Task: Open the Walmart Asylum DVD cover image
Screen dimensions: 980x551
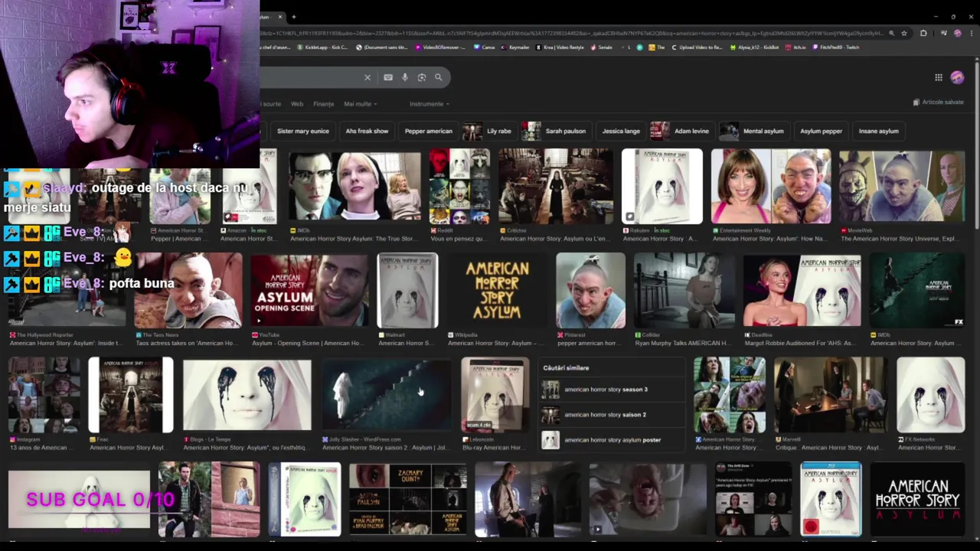Action: (407, 291)
